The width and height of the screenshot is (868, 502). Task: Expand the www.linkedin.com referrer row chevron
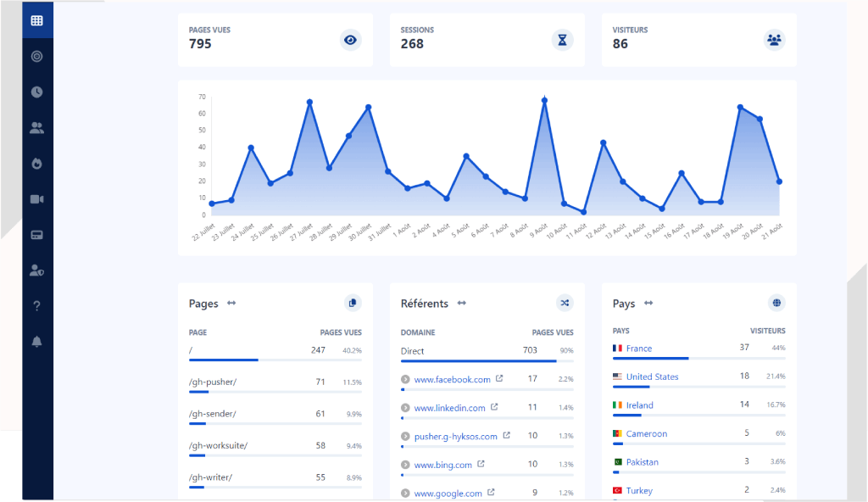pyautogui.click(x=405, y=408)
